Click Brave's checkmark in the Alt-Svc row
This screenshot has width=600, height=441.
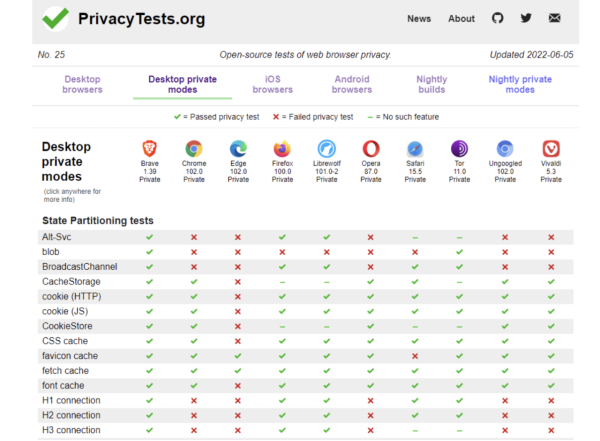pyautogui.click(x=150, y=237)
